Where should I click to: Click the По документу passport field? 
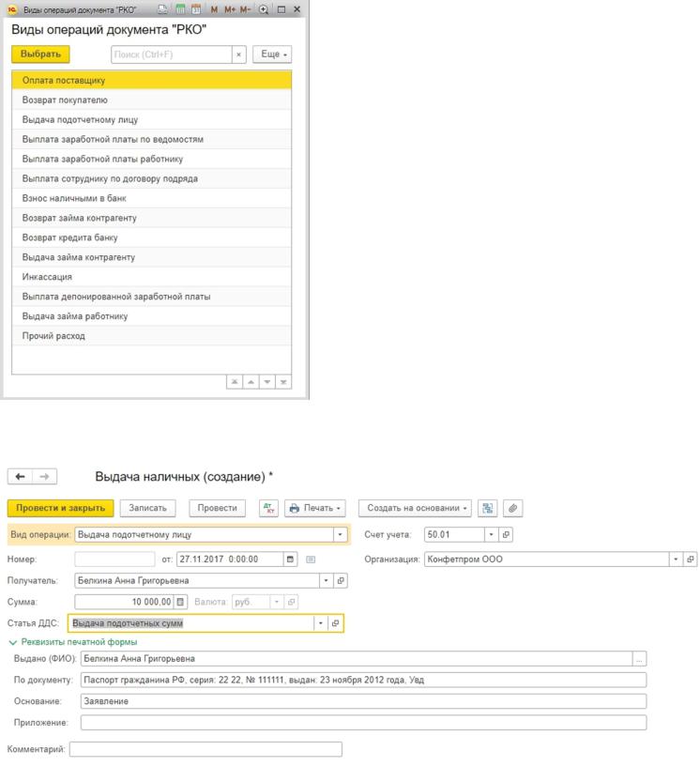(x=363, y=681)
